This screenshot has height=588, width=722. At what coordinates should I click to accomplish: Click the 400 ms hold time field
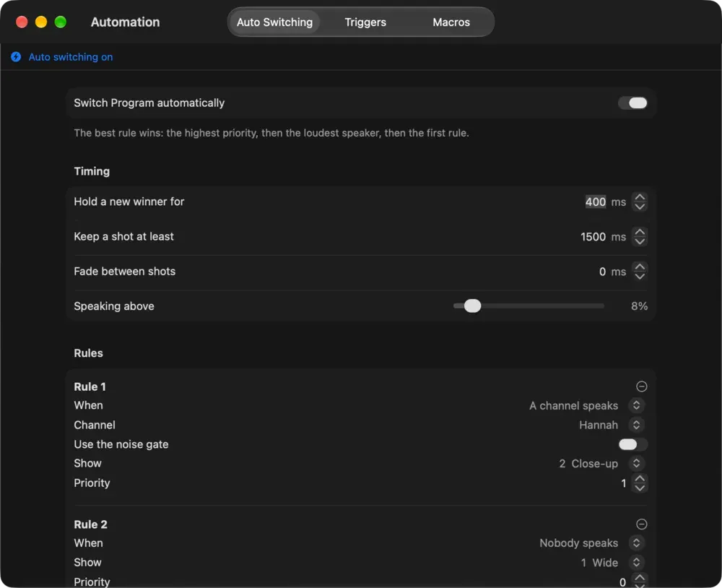click(596, 202)
